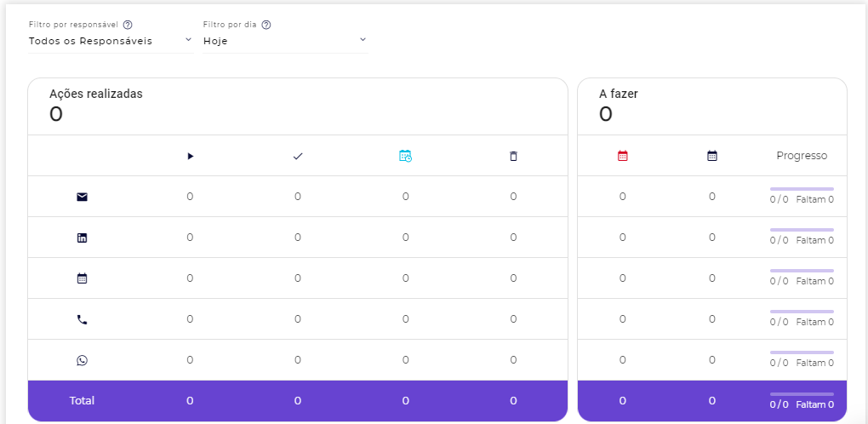Click the blue rescheduled calendar icon
Image resolution: width=868 pixels, height=424 pixels.
coord(405,156)
